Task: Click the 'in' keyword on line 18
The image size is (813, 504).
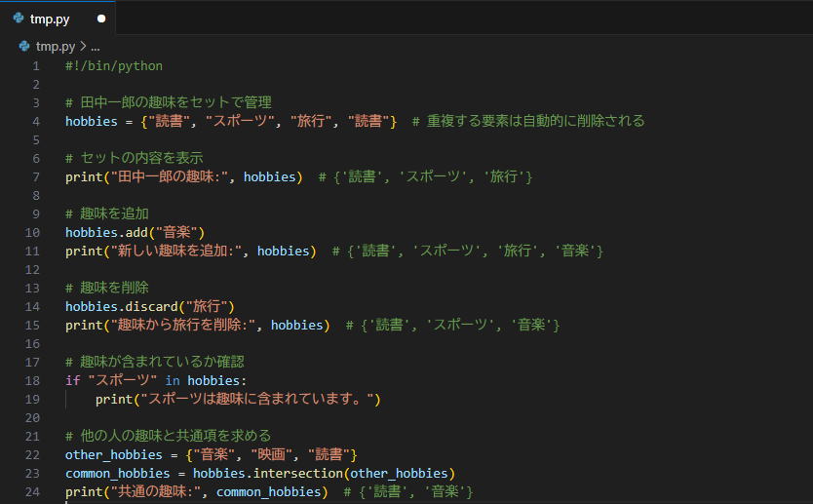Action: 173,380
